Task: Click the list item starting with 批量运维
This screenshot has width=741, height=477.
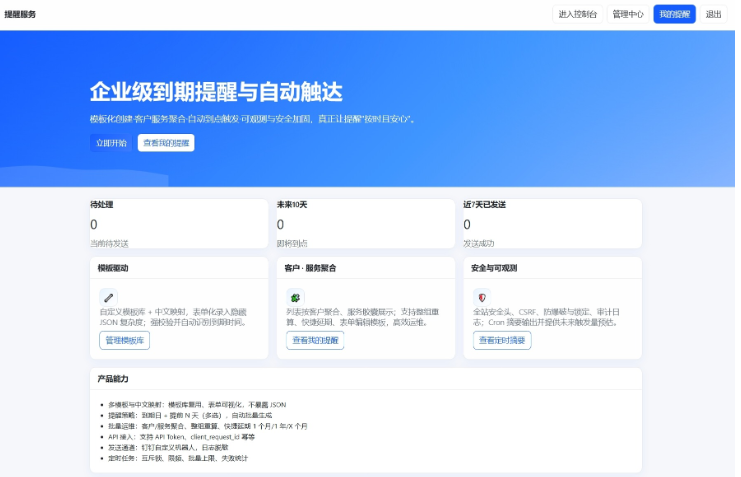Action: (x=208, y=426)
